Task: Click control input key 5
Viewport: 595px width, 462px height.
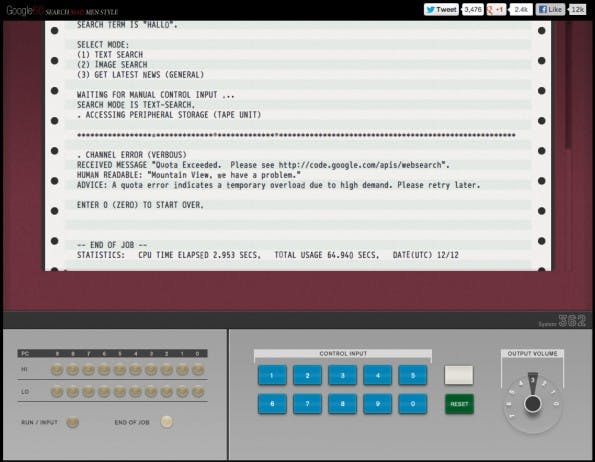Action: 412,375
